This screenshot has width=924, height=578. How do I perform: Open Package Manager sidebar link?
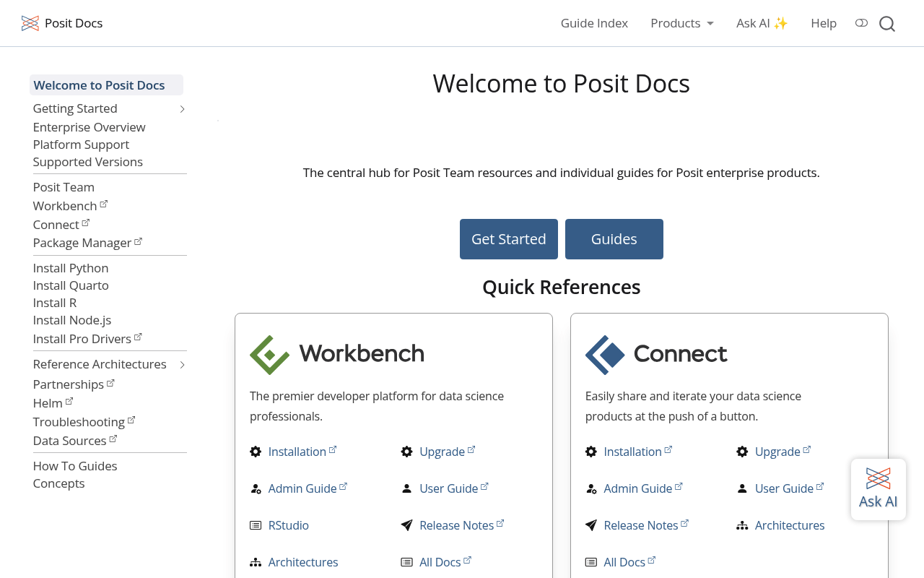pos(87,243)
